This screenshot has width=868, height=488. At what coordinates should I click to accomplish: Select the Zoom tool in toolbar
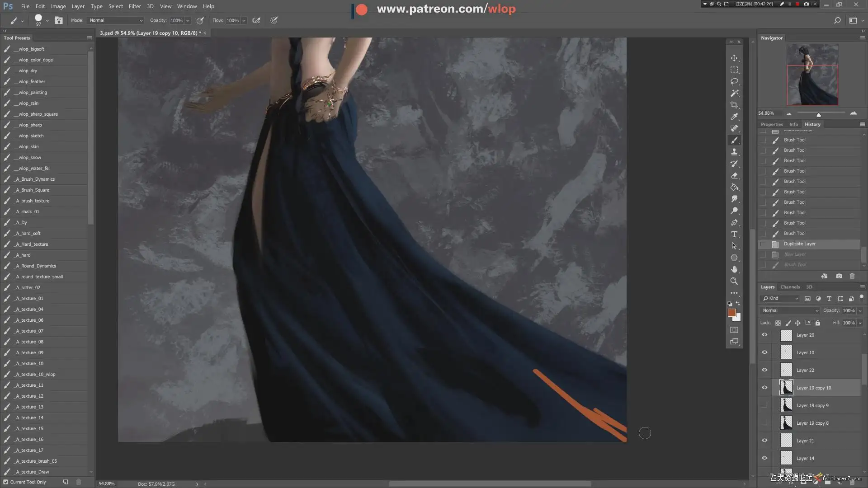click(x=734, y=281)
